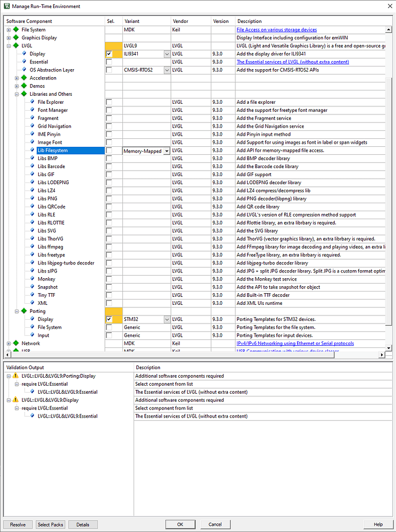The height and width of the screenshot is (532, 396).
Task: Click the Libs ffmpeg component icon
Action: [x=32, y=247]
